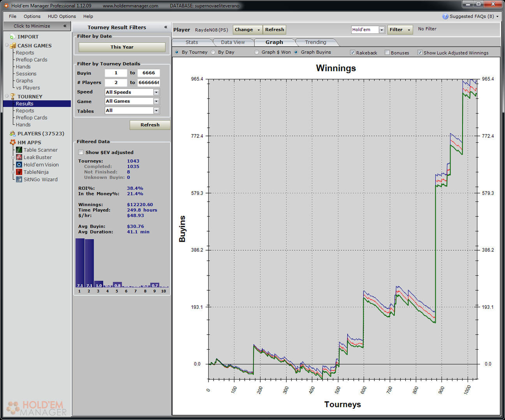Select Tourney Results tree item

(x=25, y=104)
